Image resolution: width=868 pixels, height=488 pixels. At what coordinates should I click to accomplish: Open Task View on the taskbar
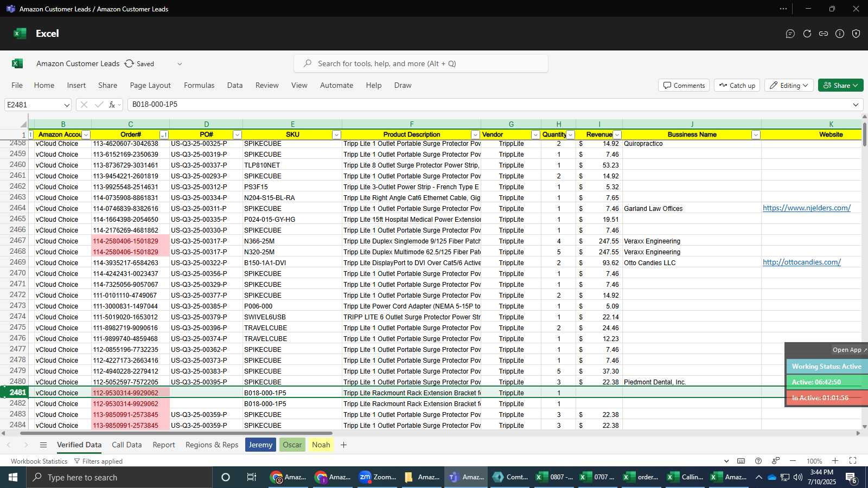click(x=252, y=477)
